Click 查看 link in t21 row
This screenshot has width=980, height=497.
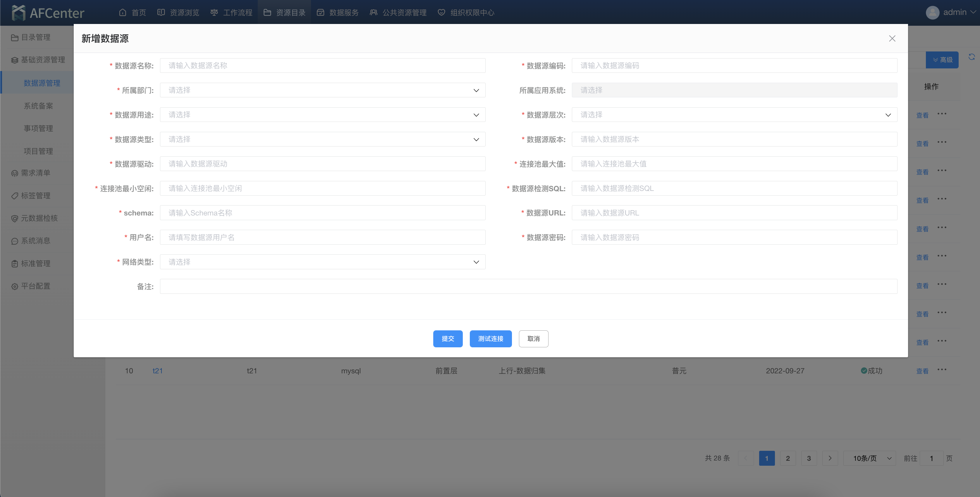[922, 371]
